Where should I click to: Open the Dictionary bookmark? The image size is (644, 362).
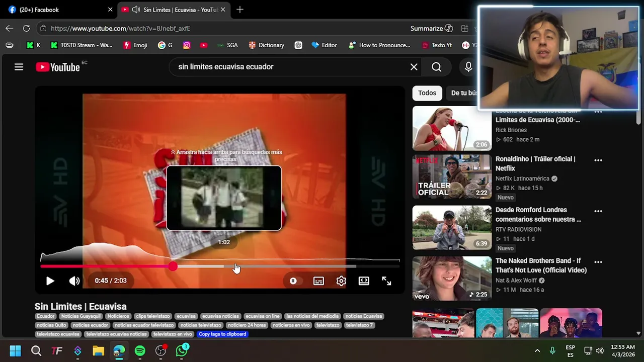pyautogui.click(x=266, y=45)
